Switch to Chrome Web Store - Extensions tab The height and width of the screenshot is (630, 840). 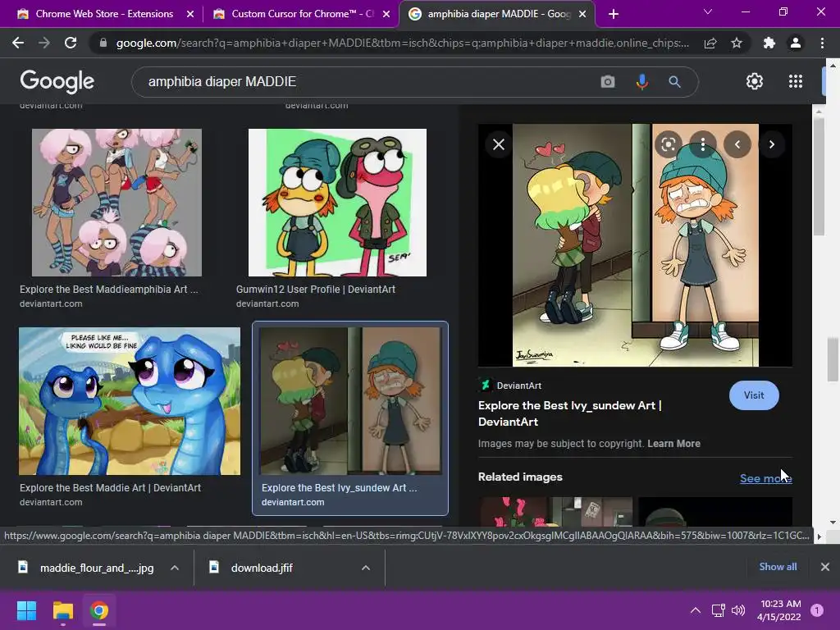pos(104,14)
